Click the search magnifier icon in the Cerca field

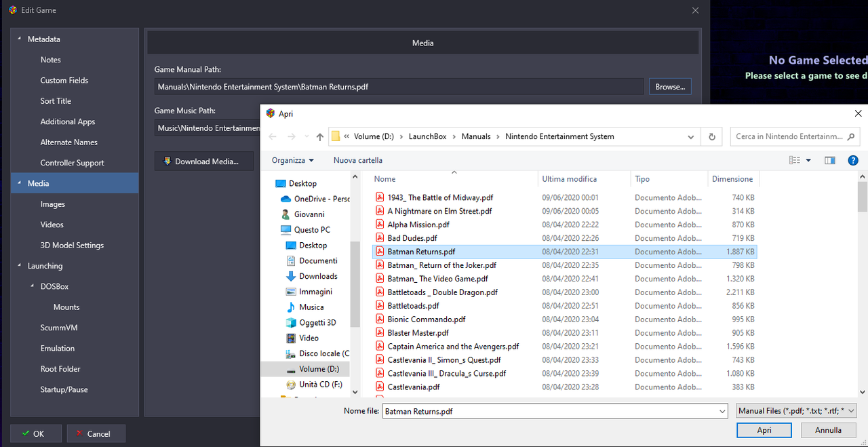(852, 136)
